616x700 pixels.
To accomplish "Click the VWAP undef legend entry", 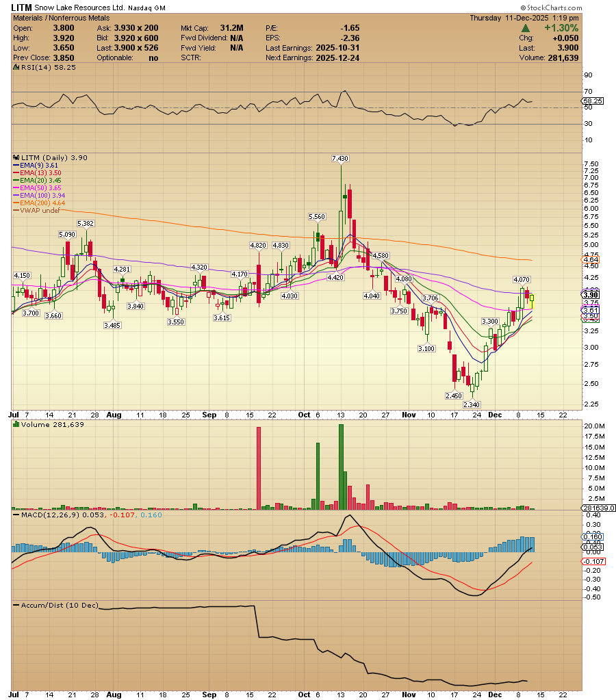I will (x=37, y=210).
